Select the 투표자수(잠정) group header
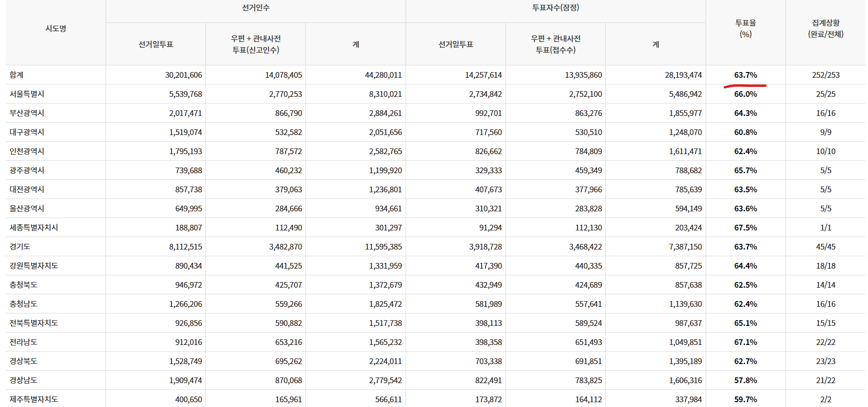This screenshot has height=407, width=868. (556, 8)
